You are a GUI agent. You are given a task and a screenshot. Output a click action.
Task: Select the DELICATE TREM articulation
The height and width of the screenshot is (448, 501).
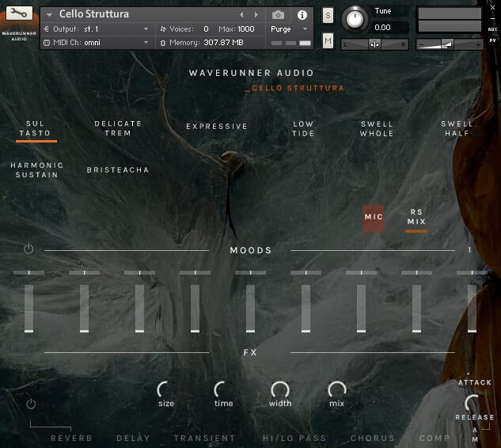118,128
